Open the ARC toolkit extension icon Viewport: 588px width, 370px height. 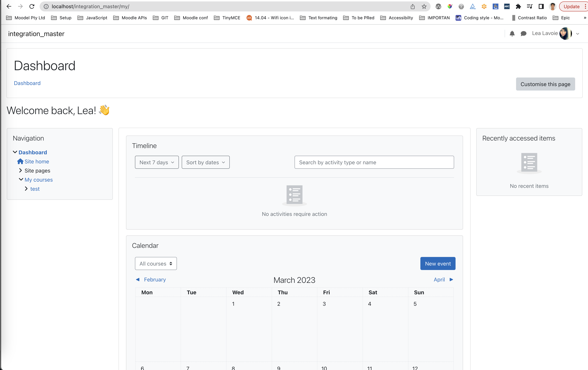(507, 6)
